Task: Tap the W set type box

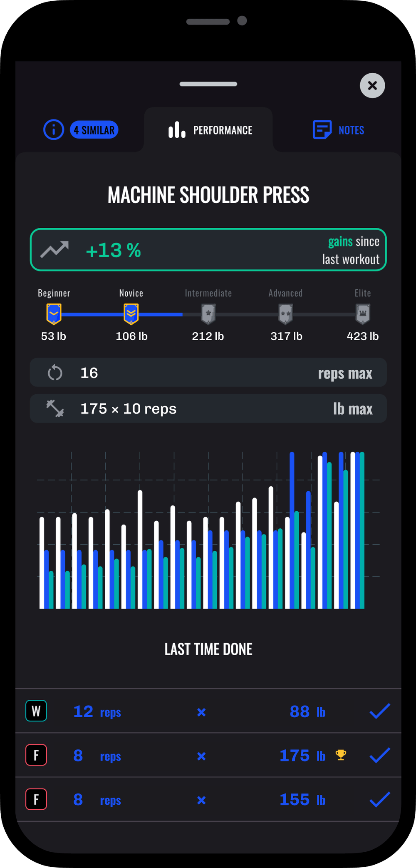Action: pyautogui.click(x=36, y=711)
